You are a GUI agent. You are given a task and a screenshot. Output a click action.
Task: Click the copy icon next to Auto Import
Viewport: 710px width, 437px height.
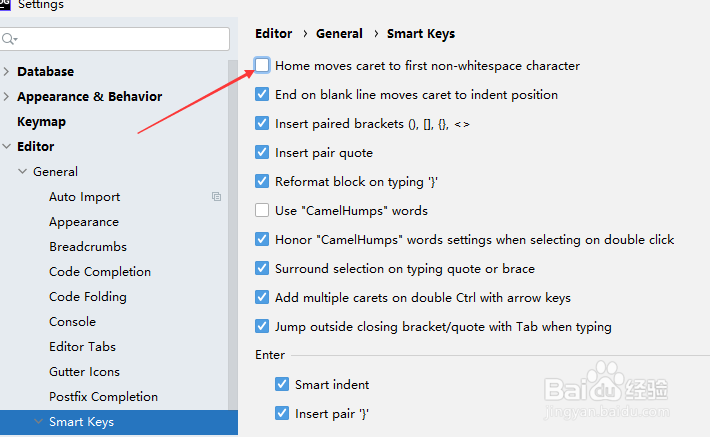216,197
